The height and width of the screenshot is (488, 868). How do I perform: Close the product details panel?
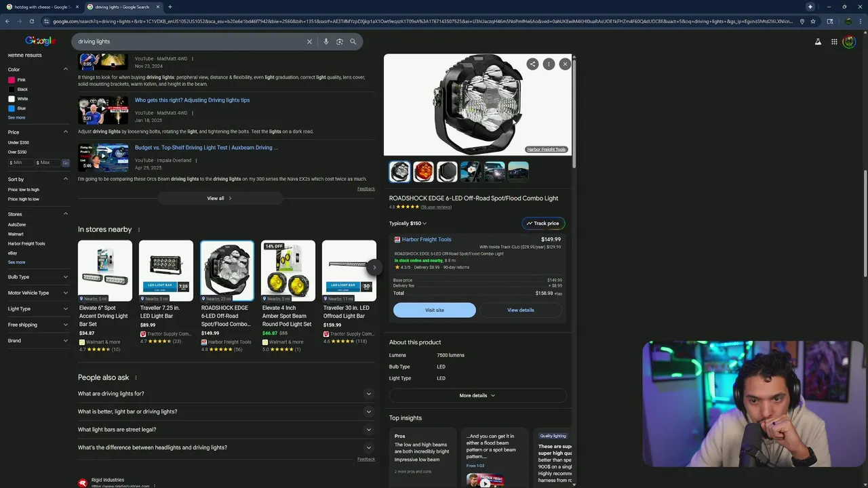coord(565,64)
